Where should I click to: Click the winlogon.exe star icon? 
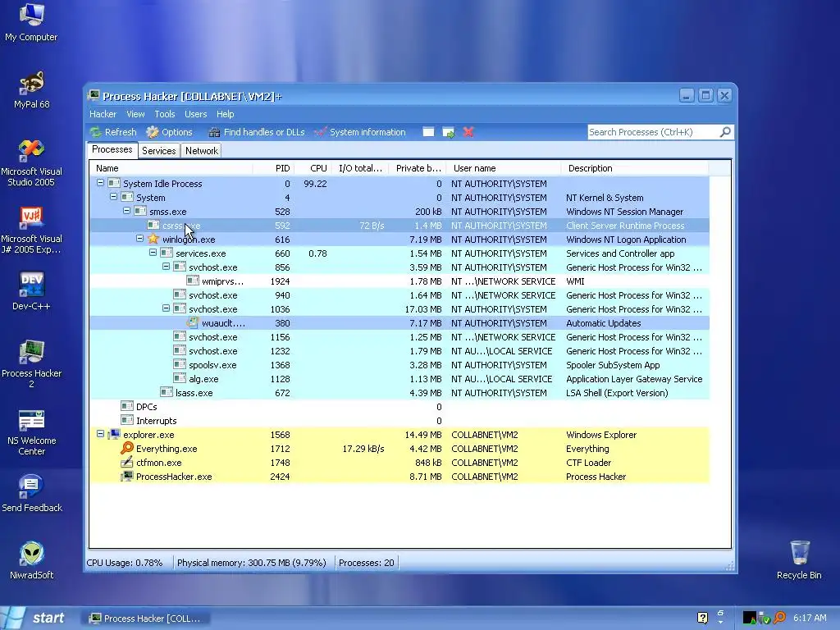tap(153, 239)
